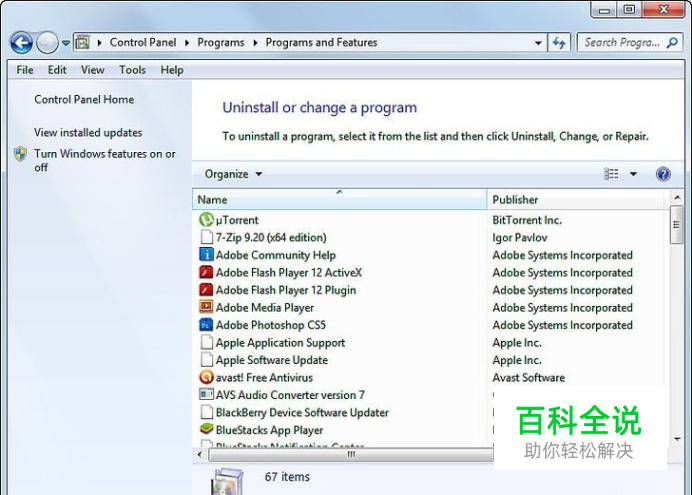692x495 pixels.
Task: Click Control Panel in the breadcrumb path
Action: click(x=143, y=42)
